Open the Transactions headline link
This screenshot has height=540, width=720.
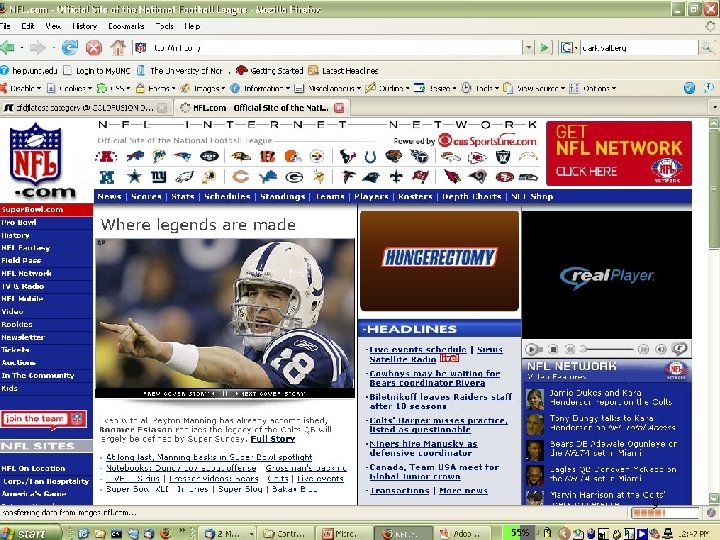399,490
